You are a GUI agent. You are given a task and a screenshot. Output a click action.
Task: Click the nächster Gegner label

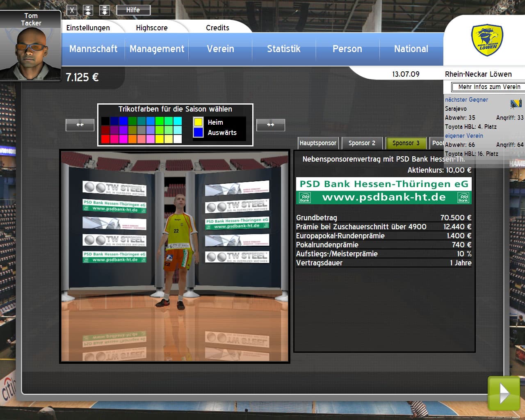coord(466,100)
